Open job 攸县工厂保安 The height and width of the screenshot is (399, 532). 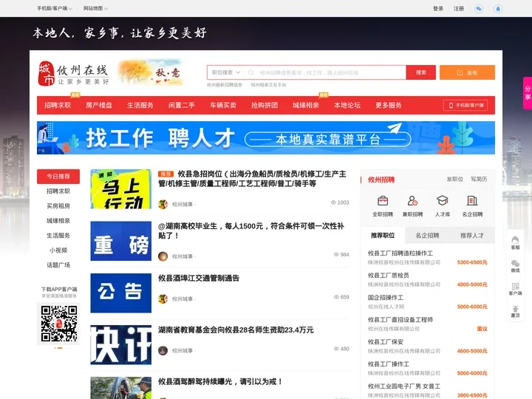pos(386,342)
